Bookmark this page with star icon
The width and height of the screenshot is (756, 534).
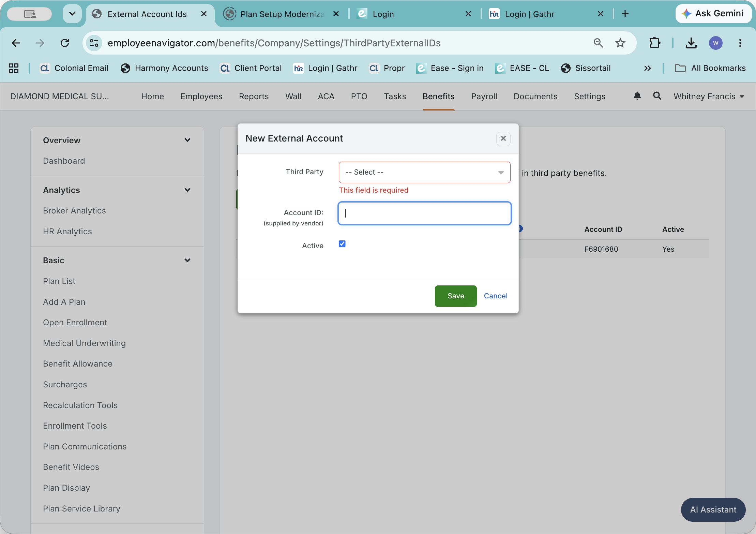click(x=620, y=43)
